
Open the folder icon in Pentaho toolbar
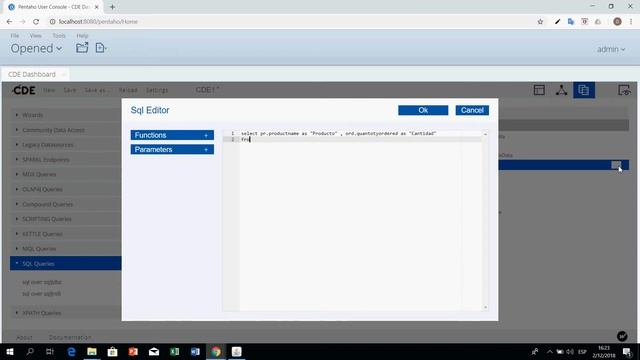[x=82, y=48]
